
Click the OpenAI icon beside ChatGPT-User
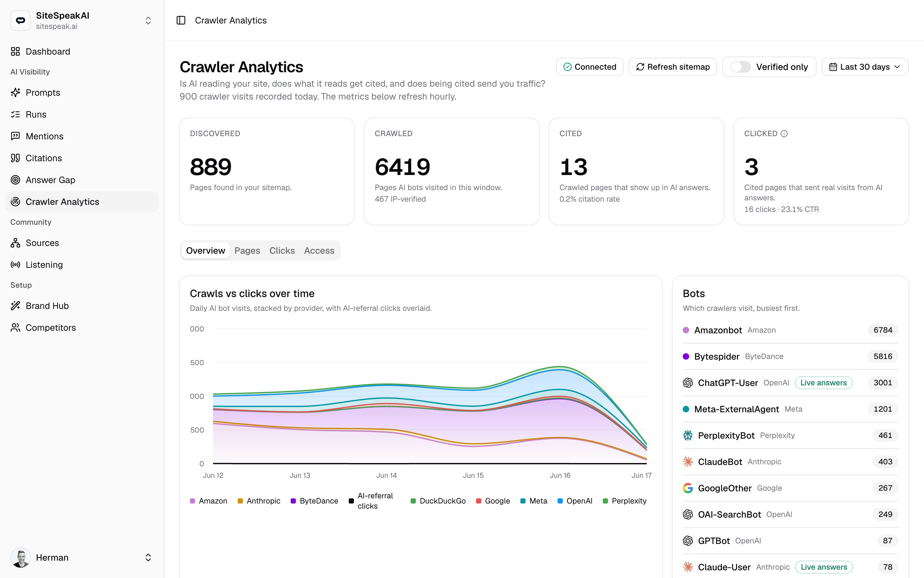pyautogui.click(x=688, y=383)
